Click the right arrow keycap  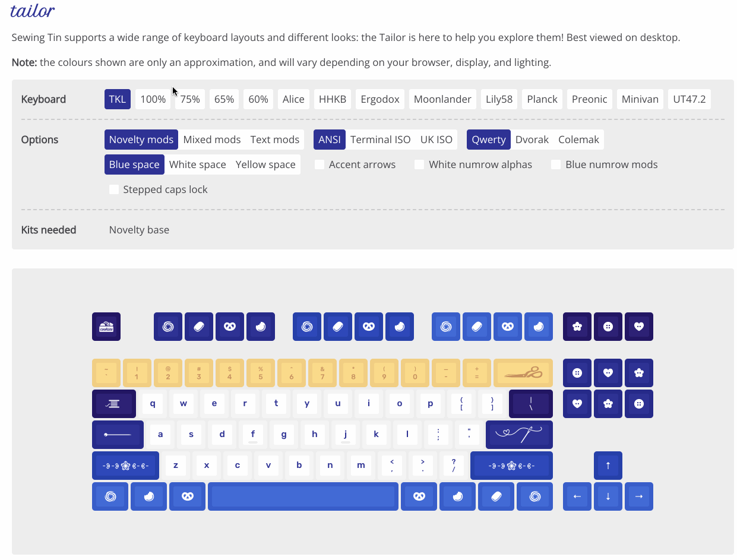click(639, 496)
